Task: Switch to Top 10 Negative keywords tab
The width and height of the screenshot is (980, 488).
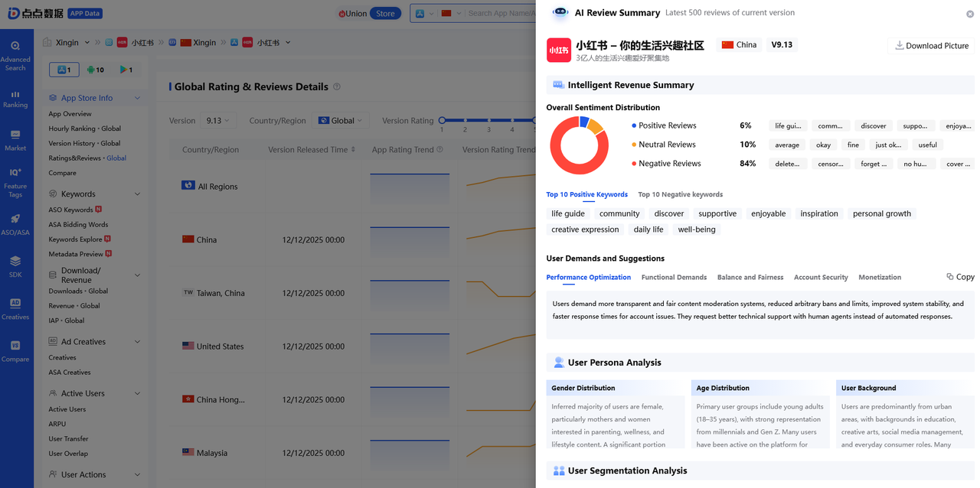Action: (x=680, y=194)
